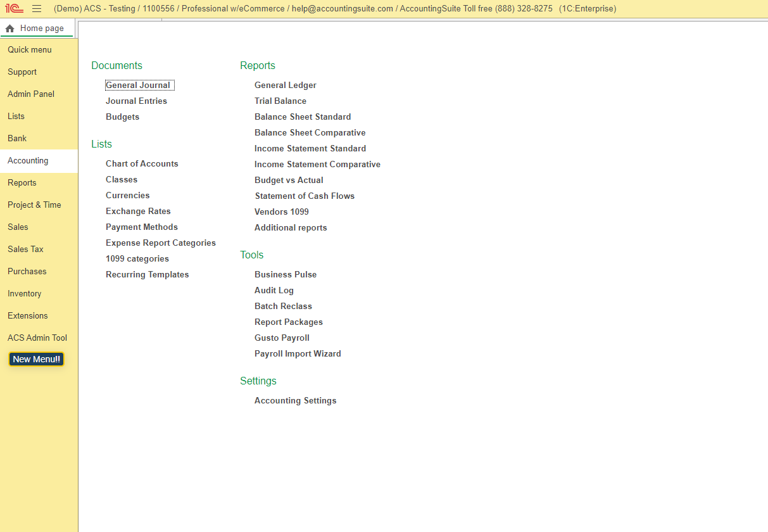Open Gusto Payroll tool
768x532 pixels.
(282, 338)
